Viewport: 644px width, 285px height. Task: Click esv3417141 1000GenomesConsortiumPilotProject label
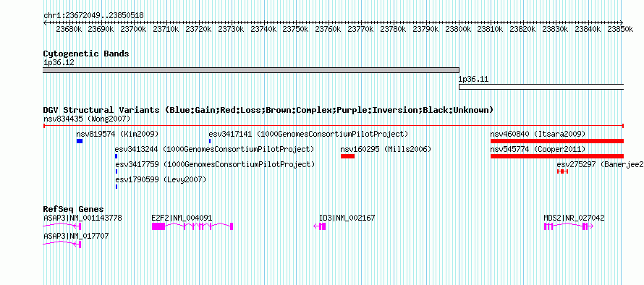click(308, 134)
